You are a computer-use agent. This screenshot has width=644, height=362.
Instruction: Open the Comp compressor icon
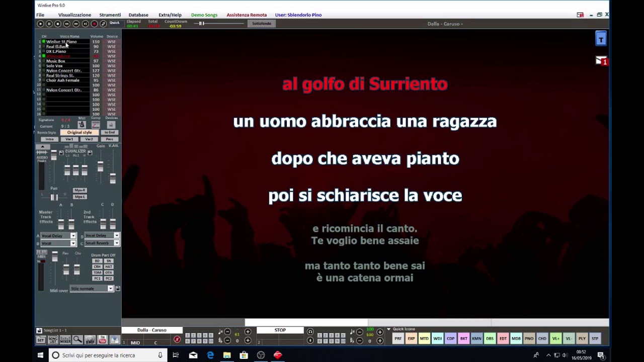[96, 125]
